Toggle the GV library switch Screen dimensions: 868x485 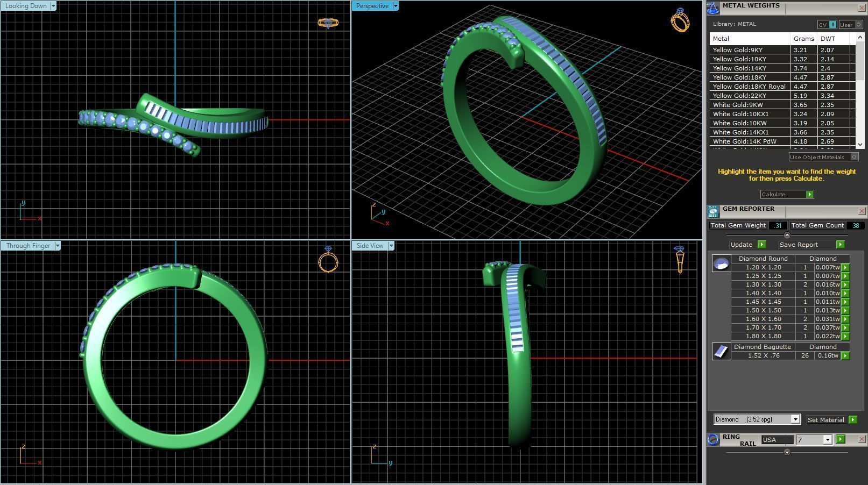point(827,24)
